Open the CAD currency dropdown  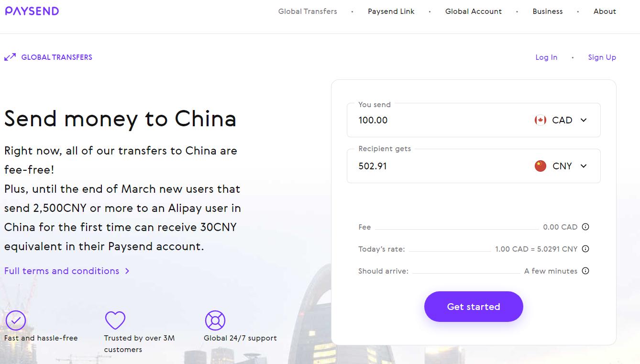pyautogui.click(x=583, y=120)
